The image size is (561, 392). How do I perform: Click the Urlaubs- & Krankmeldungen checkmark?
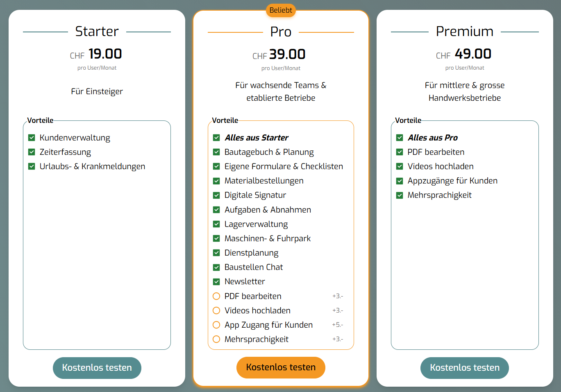click(32, 166)
